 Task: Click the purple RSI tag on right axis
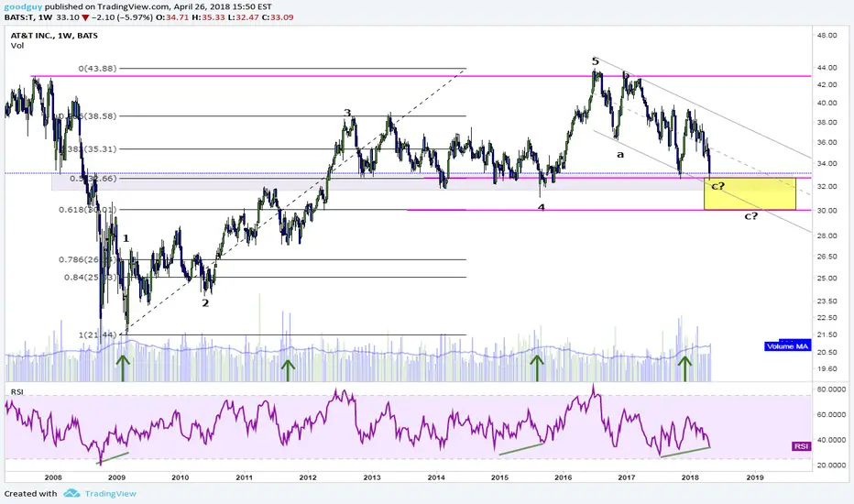[x=801, y=446]
